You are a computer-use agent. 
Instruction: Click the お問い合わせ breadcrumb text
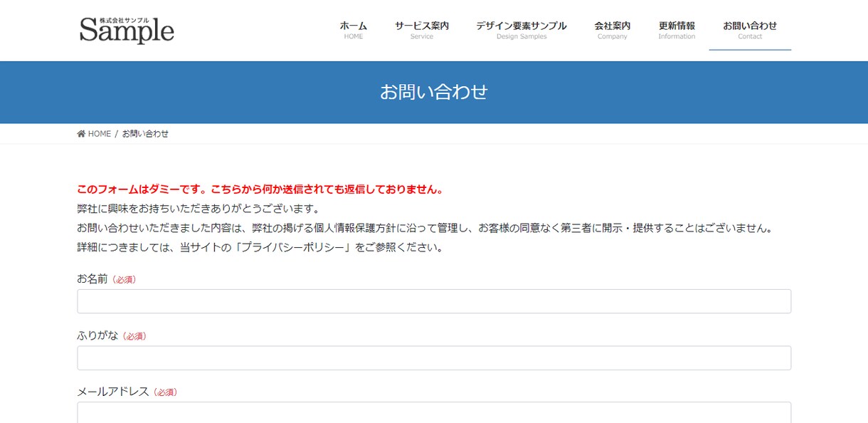[x=145, y=134]
